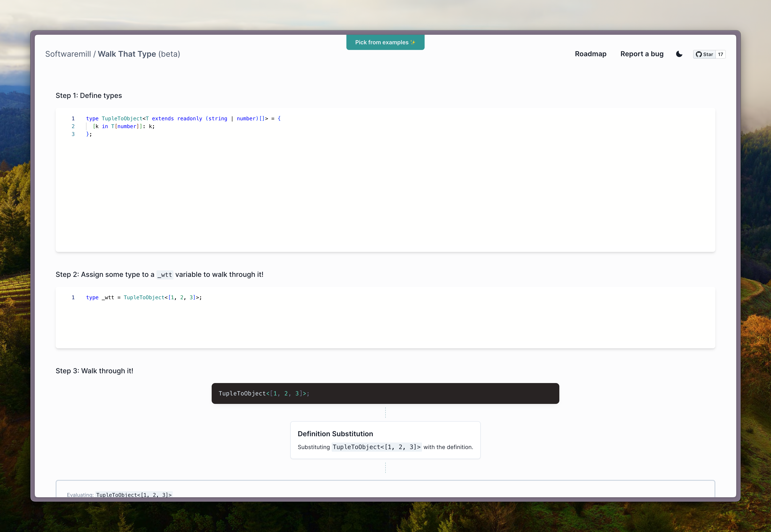Click the Evaluating TupleToObject panel at bottom
Image resolution: width=771 pixels, height=532 pixels.
pos(385,489)
